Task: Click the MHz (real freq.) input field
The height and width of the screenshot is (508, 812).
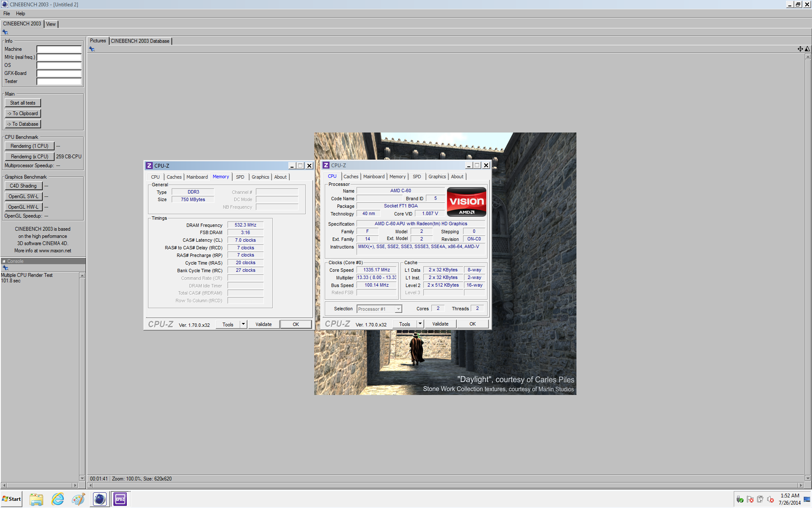Action: tap(59, 57)
